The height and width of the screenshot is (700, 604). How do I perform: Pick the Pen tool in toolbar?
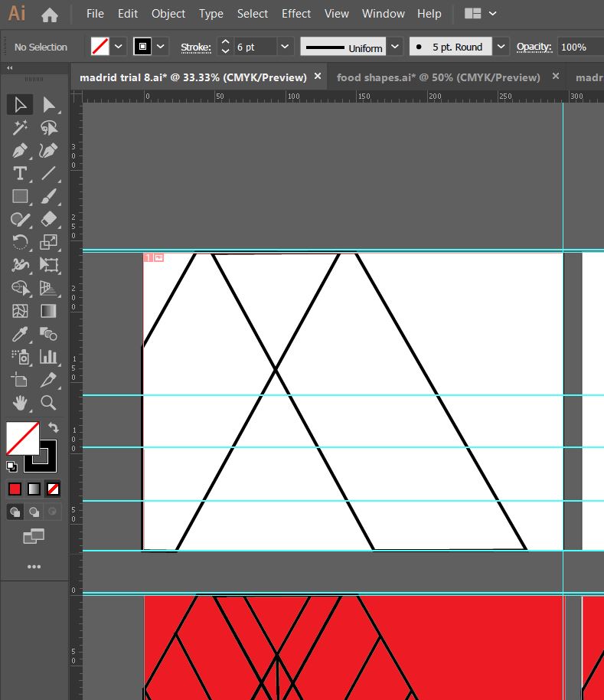[20, 151]
